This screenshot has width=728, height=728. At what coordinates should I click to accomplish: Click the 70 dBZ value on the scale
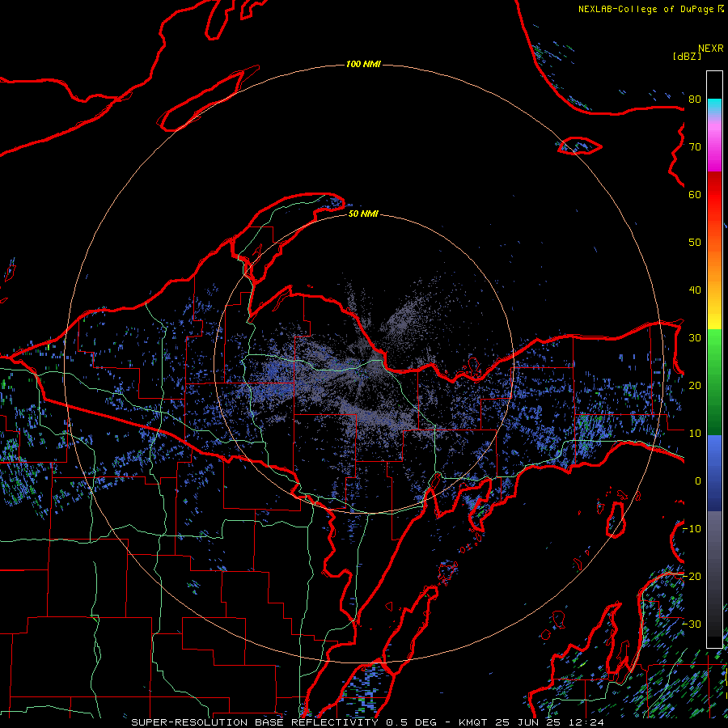click(x=695, y=147)
